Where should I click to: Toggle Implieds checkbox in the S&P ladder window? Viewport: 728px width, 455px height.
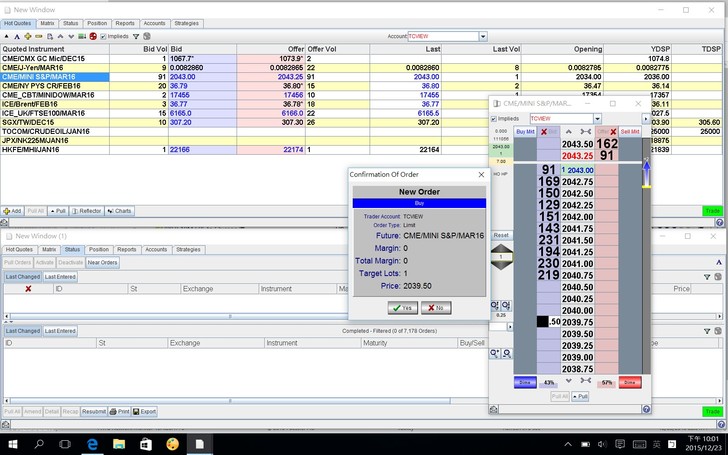tap(494, 118)
